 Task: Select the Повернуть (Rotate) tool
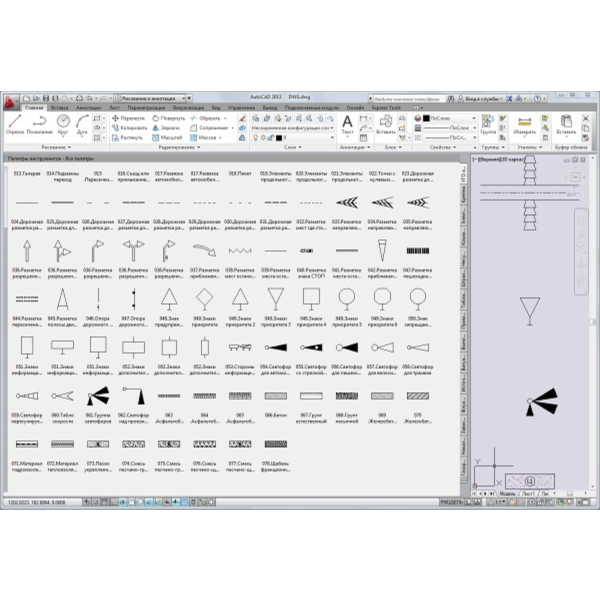coord(169,118)
